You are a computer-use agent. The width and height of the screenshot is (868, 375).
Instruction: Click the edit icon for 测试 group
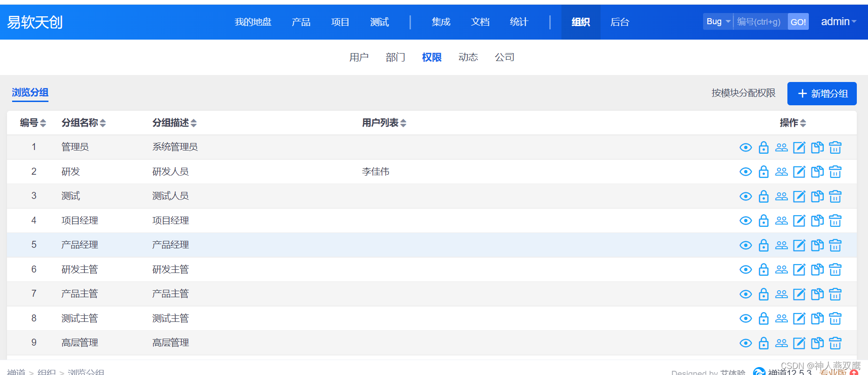coord(799,197)
